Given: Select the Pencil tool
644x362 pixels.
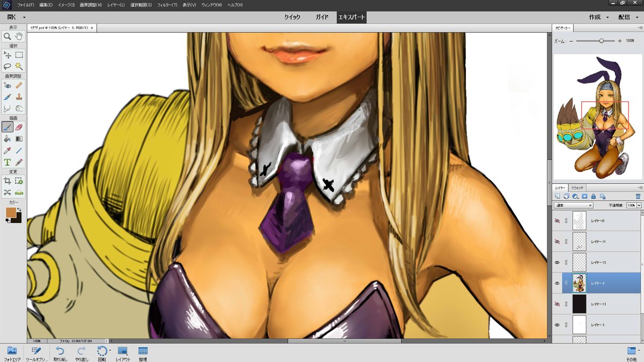Looking at the screenshot, I should (19, 162).
